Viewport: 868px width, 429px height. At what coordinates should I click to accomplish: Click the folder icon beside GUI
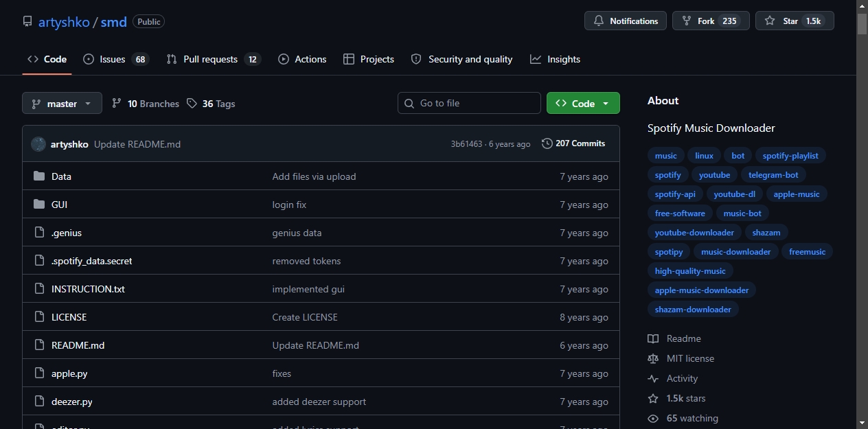click(x=39, y=205)
